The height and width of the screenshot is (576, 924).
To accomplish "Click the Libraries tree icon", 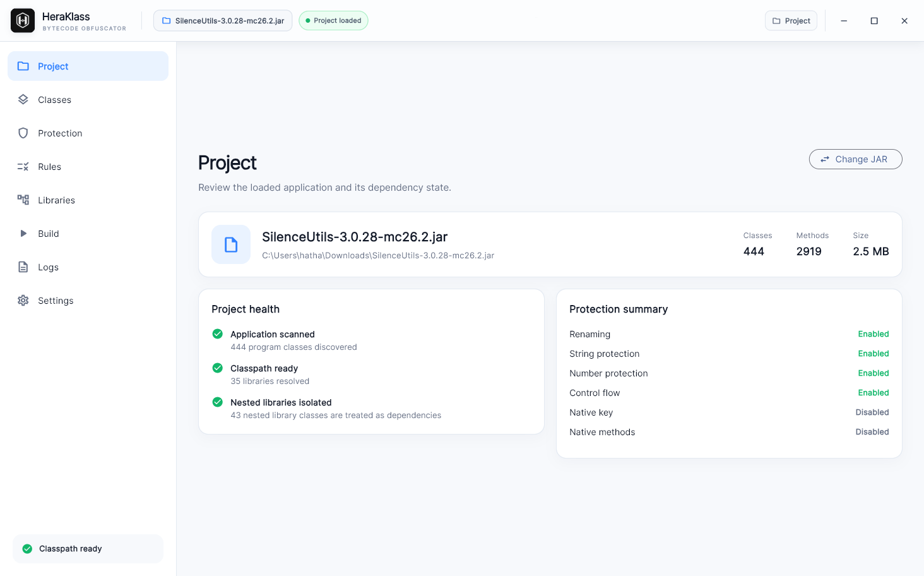I will 23,200.
